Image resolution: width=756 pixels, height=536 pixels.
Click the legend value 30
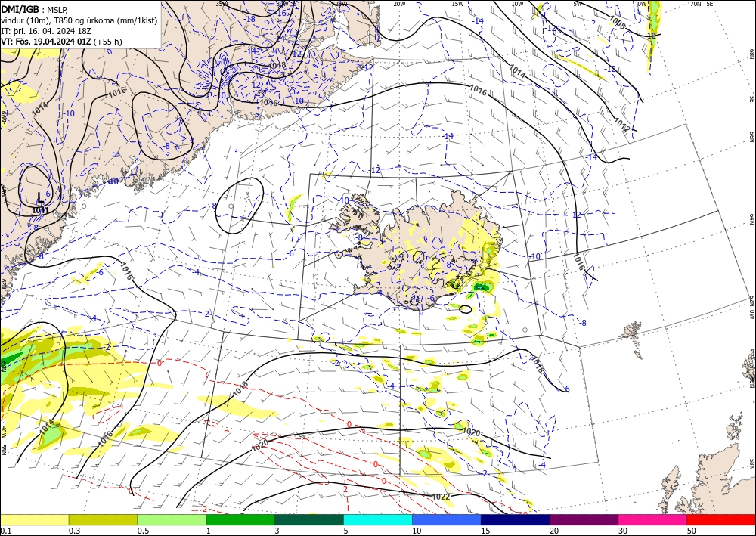[623, 531]
